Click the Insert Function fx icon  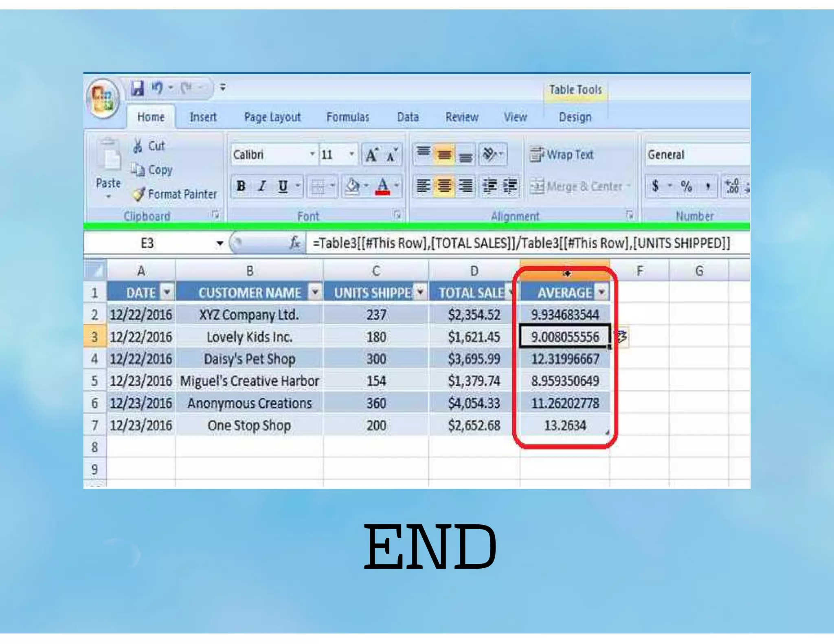(x=294, y=243)
